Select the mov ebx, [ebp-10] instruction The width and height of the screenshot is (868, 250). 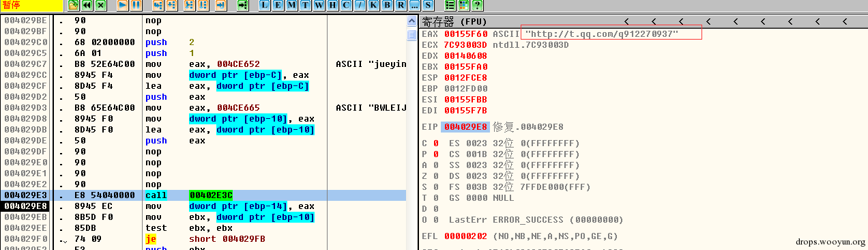[230, 217]
